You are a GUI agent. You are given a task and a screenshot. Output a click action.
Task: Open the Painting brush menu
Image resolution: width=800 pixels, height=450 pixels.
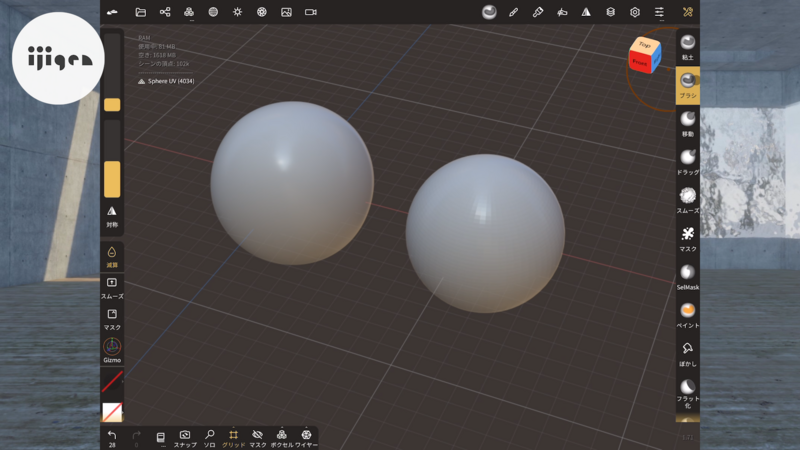point(538,12)
